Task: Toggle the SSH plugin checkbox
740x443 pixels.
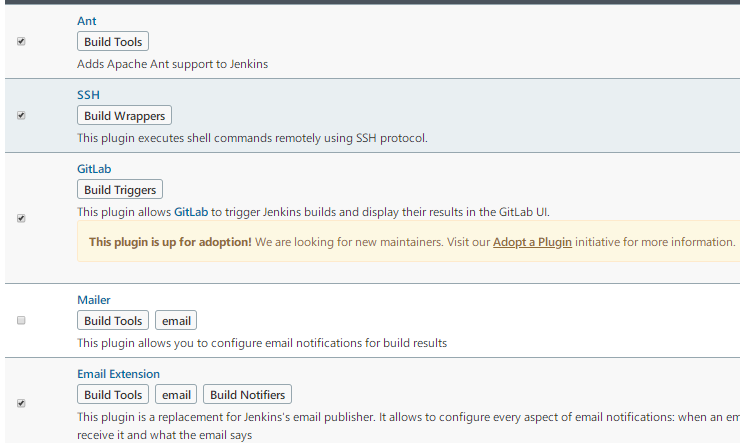Action: [x=21, y=115]
